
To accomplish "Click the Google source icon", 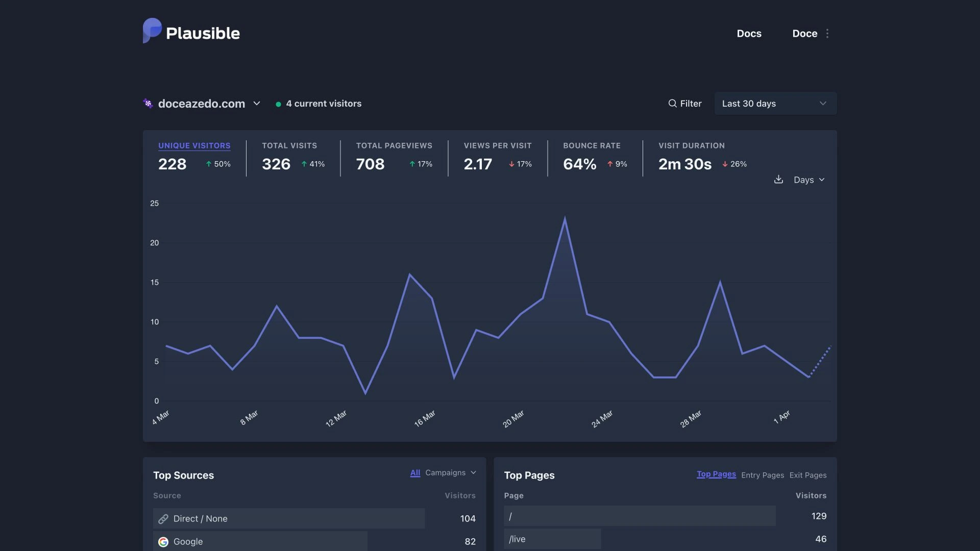I will [163, 542].
